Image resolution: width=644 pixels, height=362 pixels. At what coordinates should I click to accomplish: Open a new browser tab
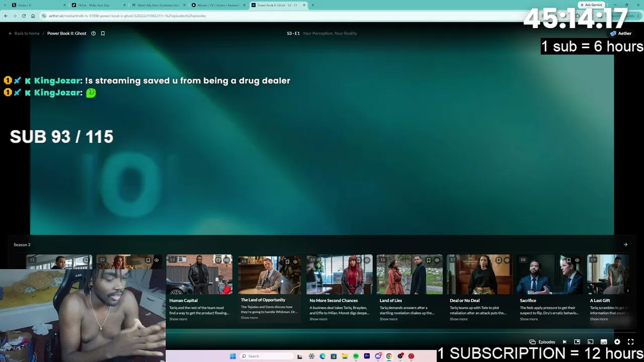coord(312,5)
